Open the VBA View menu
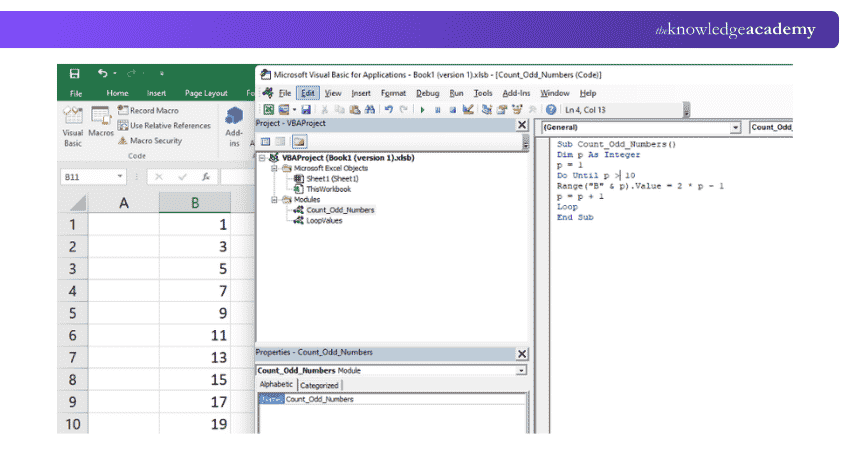Screen dimensions: 850x450 [x=333, y=93]
